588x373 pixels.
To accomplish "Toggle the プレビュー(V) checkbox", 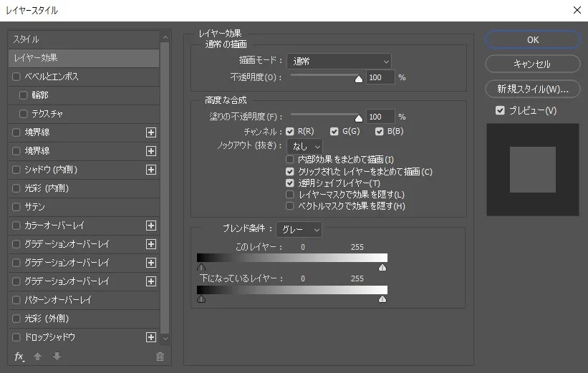I will 500,110.
